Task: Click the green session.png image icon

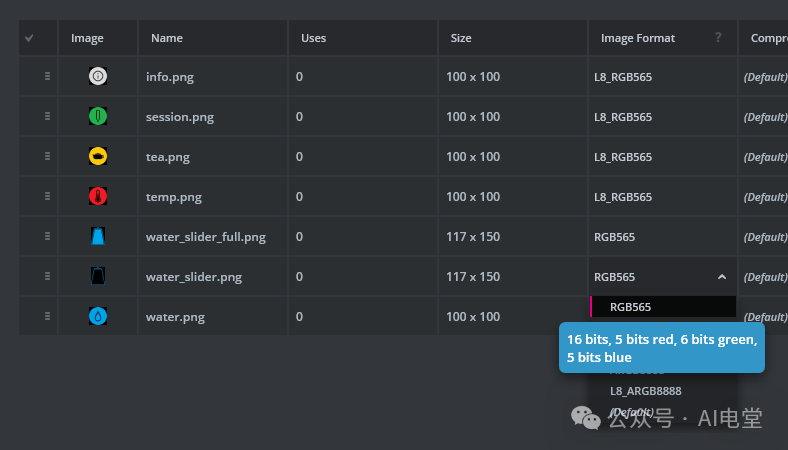Action: click(x=98, y=116)
